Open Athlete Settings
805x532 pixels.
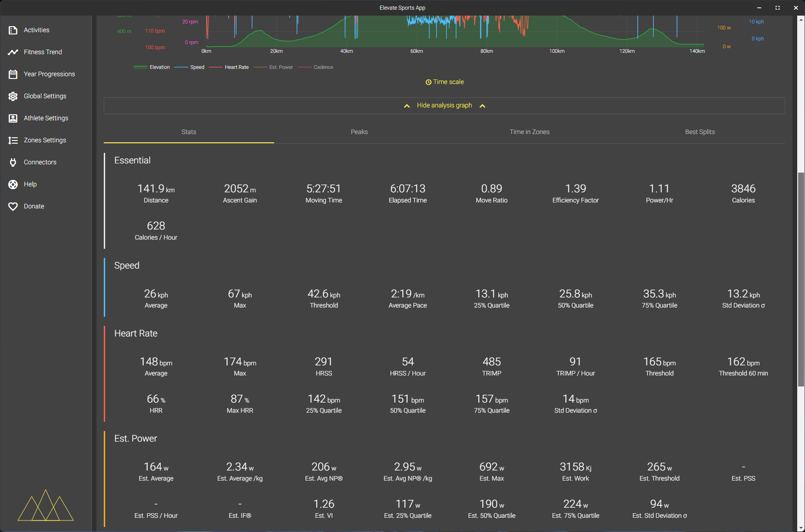(46, 118)
